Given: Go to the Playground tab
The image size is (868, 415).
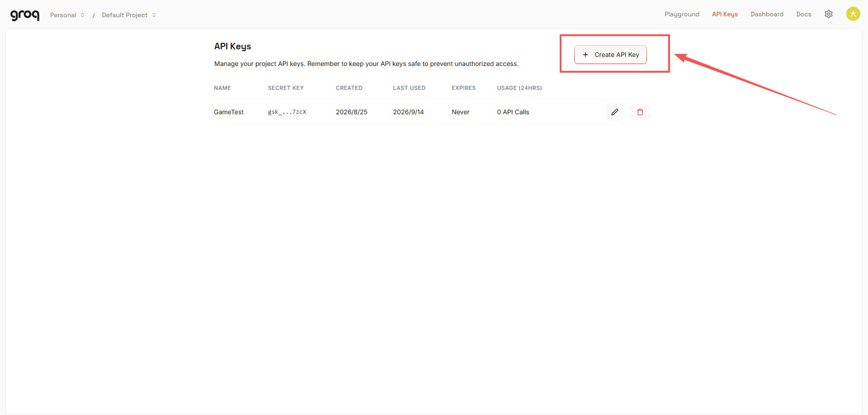Looking at the screenshot, I should (682, 14).
